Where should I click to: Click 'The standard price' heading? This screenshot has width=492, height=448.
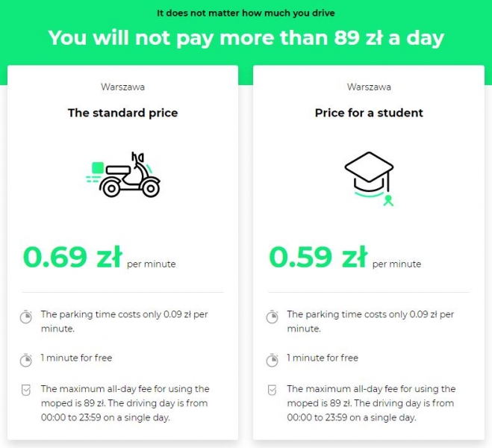click(122, 113)
